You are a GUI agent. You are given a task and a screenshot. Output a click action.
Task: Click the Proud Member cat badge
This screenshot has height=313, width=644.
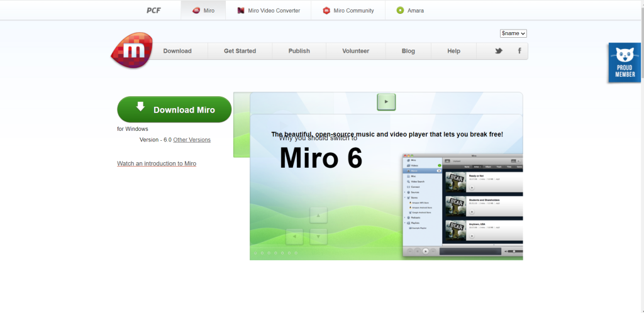click(x=625, y=62)
